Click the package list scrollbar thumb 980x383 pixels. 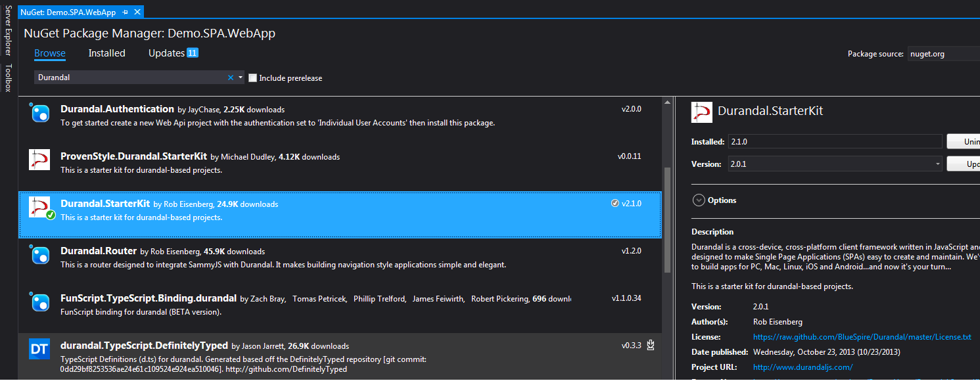tap(668, 220)
